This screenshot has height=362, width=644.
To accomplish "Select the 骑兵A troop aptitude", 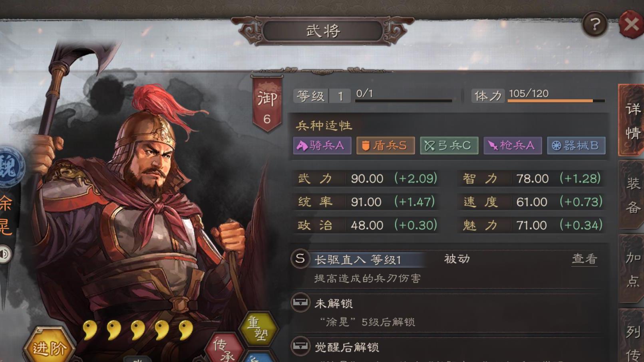I will click(x=322, y=145).
